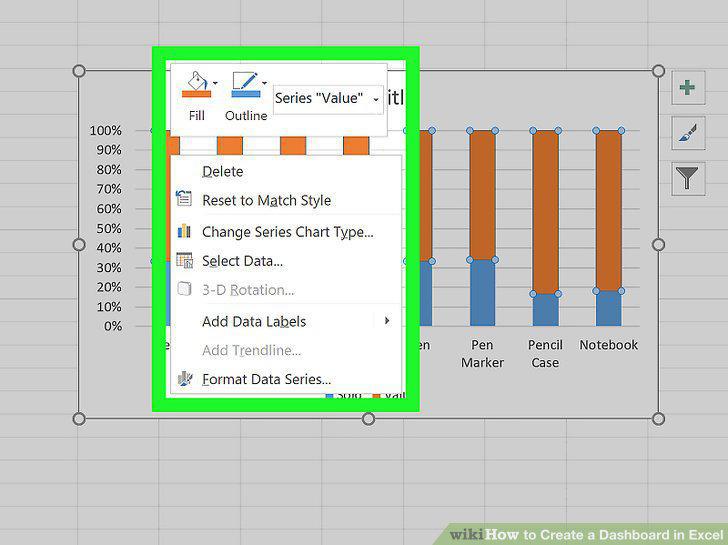Select orange segment of Pen Marker bar
The width and height of the screenshot is (728, 545).
point(482,195)
